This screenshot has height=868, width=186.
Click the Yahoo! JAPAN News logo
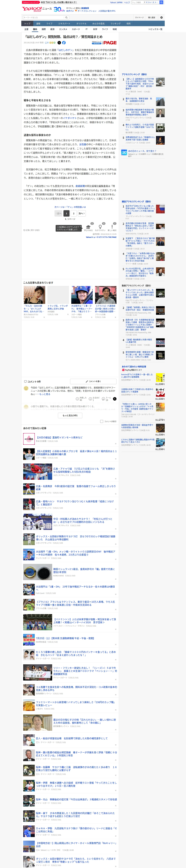point(37,9)
